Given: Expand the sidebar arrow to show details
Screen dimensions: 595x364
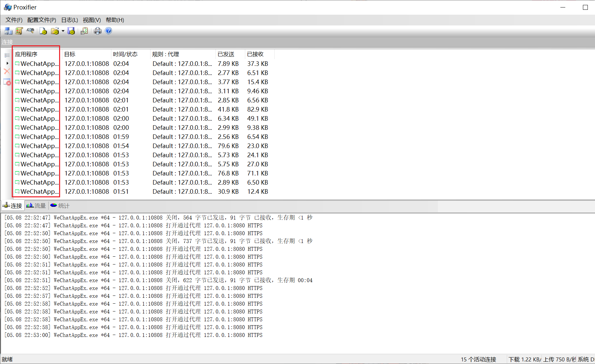Looking at the screenshot, I should point(7,63).
